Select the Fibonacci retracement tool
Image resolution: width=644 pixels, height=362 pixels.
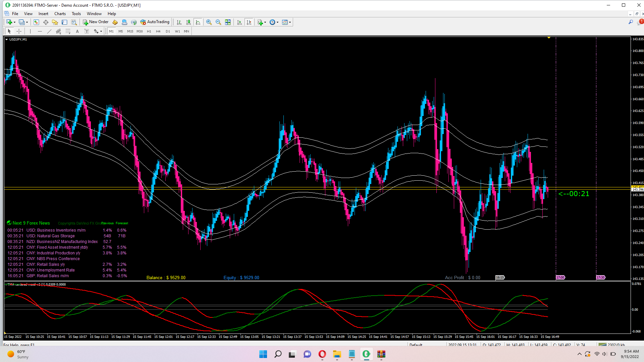(x=68, y=31)
